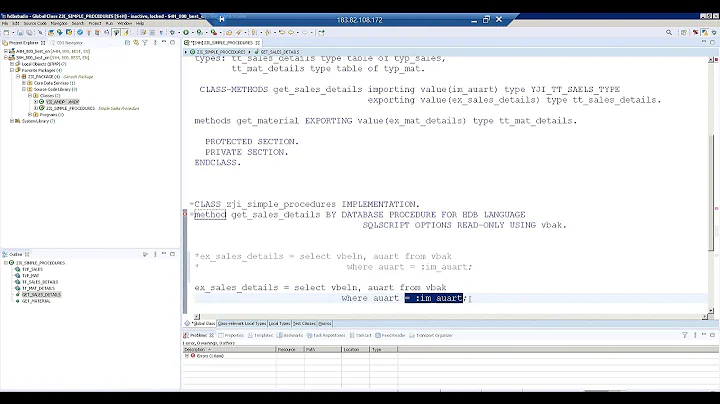Click the filter funnel icon in Project Explorer
This screenshot has width=720, height=404.
pos(145,43)
